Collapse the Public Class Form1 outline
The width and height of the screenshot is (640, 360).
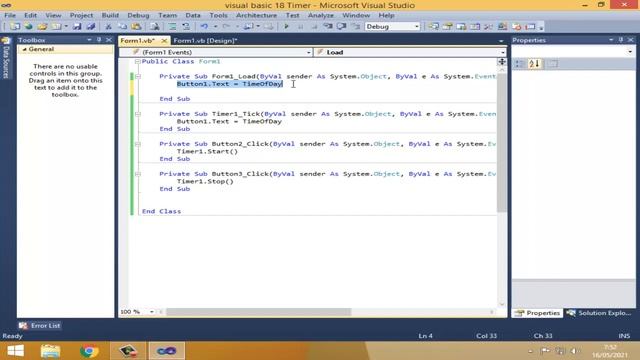(138, 62)
